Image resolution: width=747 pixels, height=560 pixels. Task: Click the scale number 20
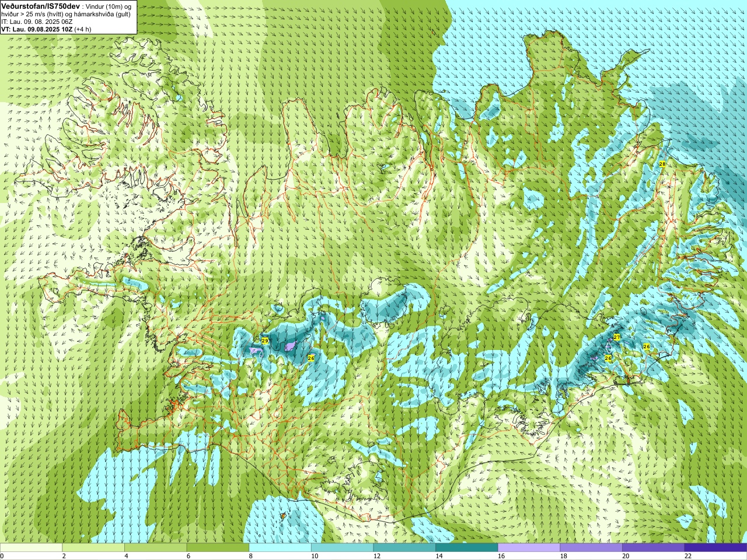626,556
